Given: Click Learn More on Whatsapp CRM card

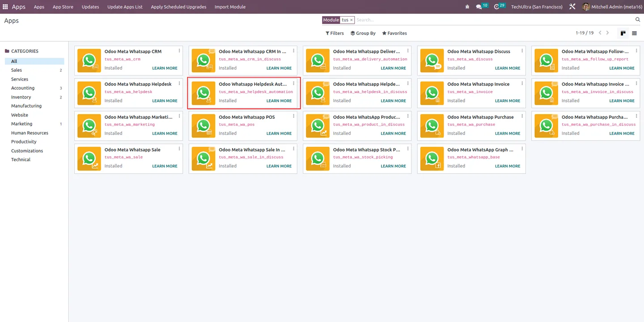Looking at the screenshot, I should tap(165, 68).
